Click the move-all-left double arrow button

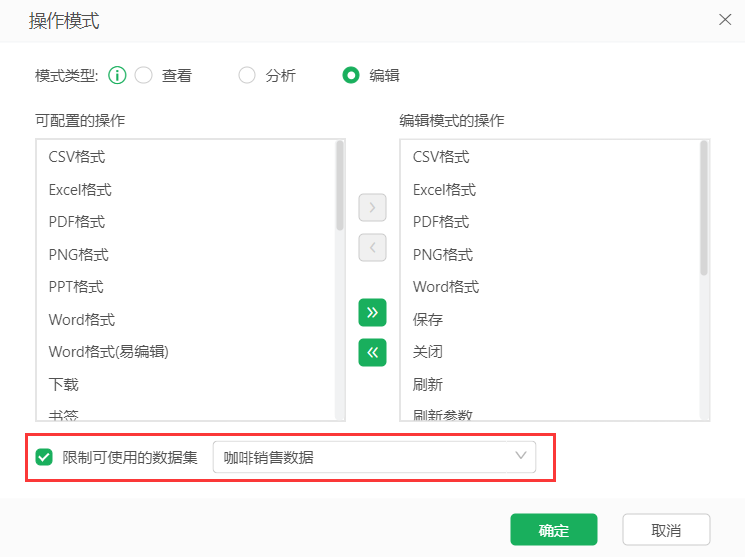pyautogui.click(x=372, y=352)
